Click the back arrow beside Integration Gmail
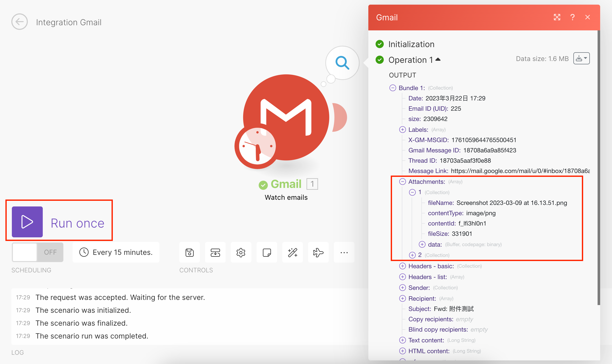This screenshot has height=364, width=612. pyautogui.click(x=19, y=22)
